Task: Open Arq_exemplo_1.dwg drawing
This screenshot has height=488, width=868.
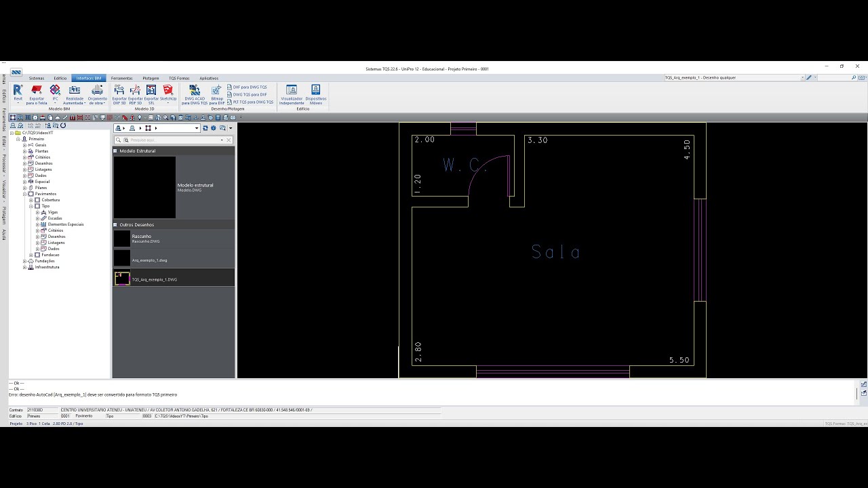Action: 174,258
